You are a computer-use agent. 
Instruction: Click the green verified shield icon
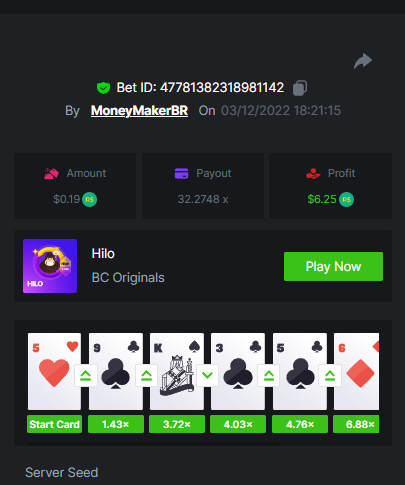tap(103, 88)
